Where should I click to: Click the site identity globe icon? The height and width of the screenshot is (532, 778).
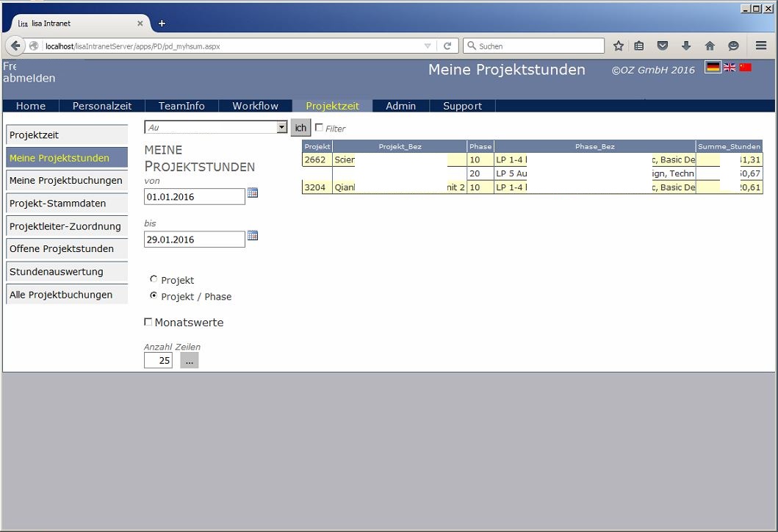34,46
